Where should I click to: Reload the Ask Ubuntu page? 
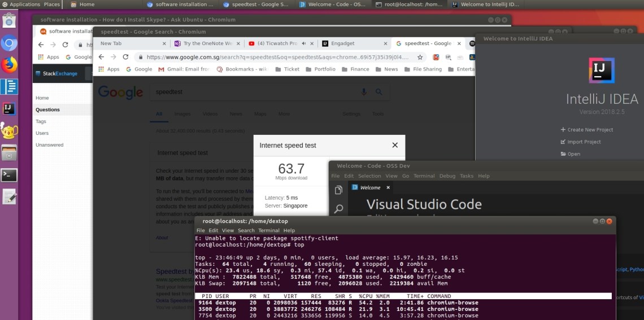tap(65, 45)
